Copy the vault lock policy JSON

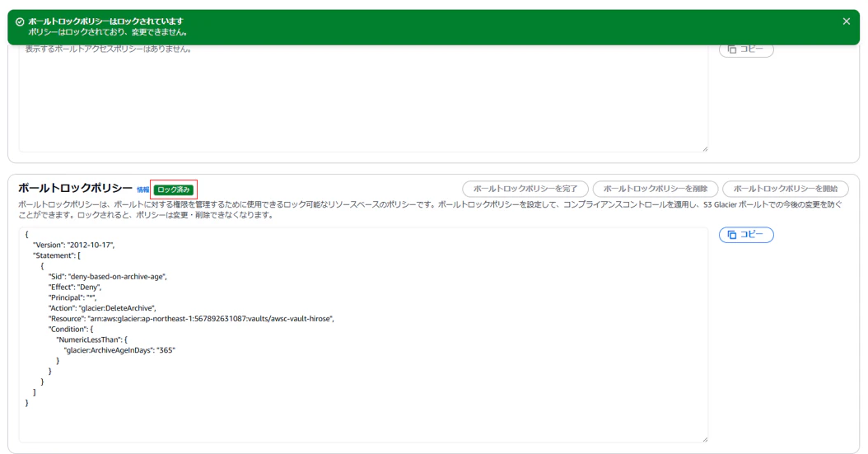coord(746,235)
